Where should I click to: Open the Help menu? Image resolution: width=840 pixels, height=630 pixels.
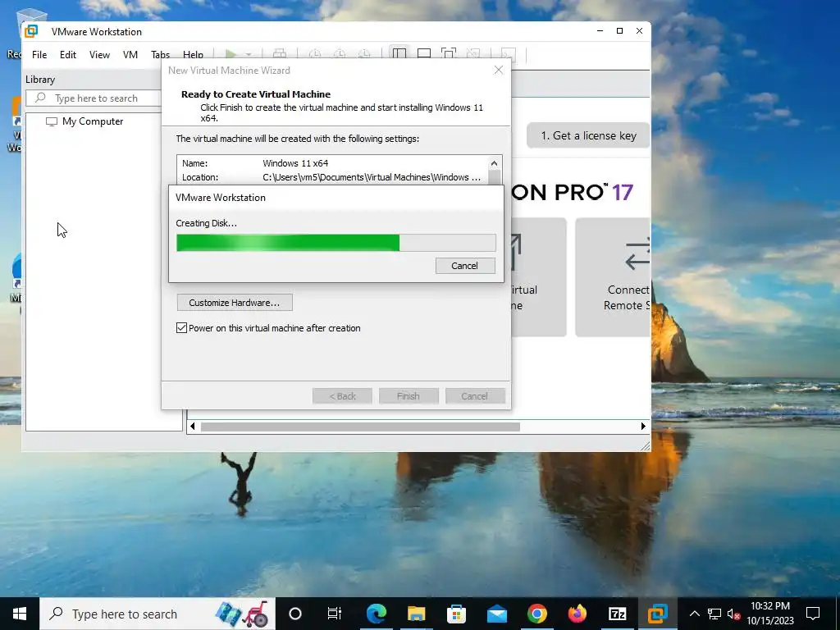[x=193, y=55]
